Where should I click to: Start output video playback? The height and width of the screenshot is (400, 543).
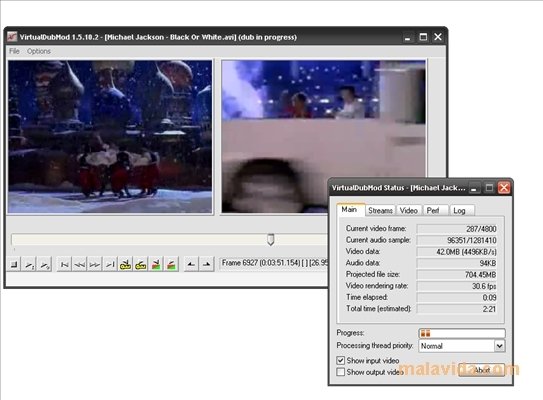pos(45,264)
